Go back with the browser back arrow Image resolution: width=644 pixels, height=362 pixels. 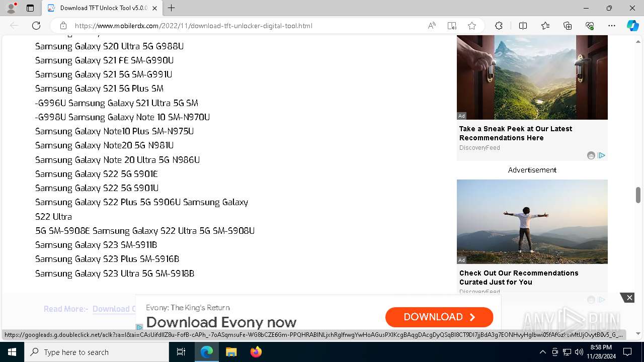14,26
